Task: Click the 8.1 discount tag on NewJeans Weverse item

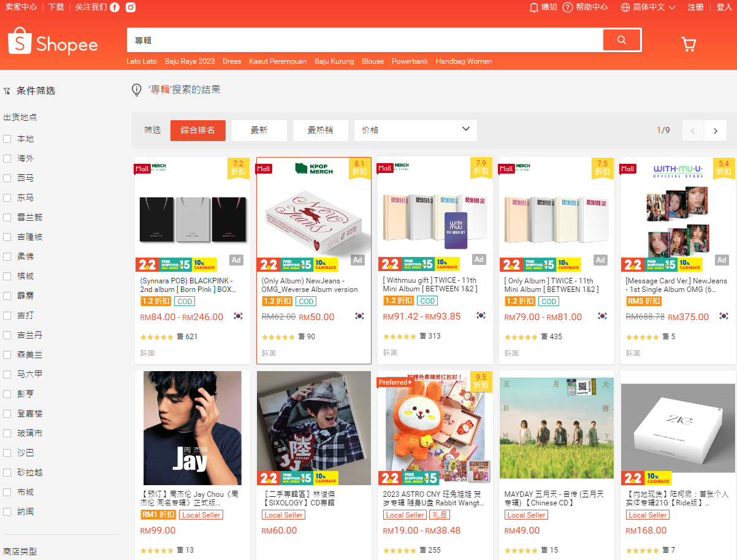Action: point(360,168)
